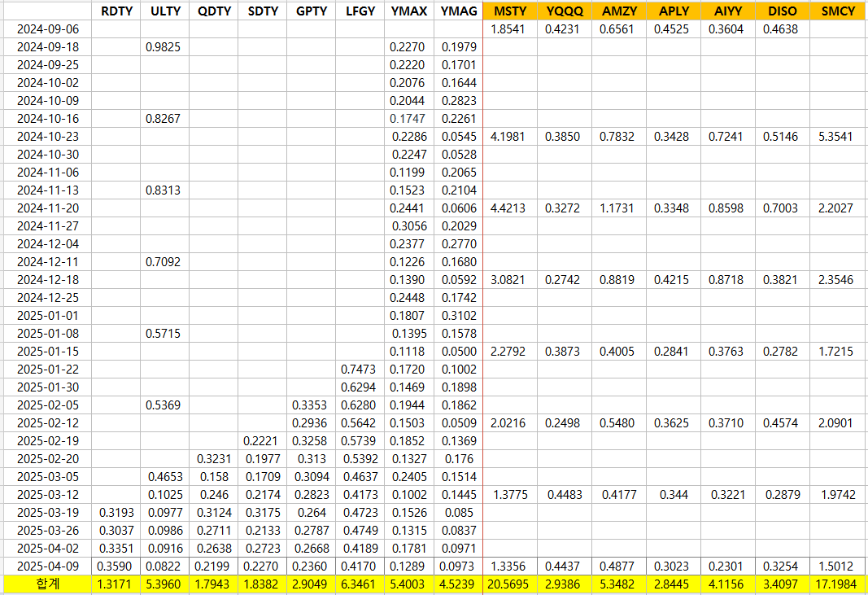This screenshot has height=595, width=868.
Task: Select ULTY value 0.7092
Action: (165, 262)
